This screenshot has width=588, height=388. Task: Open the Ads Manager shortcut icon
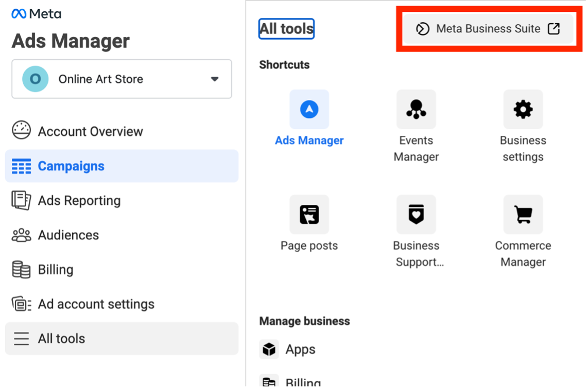309,109
